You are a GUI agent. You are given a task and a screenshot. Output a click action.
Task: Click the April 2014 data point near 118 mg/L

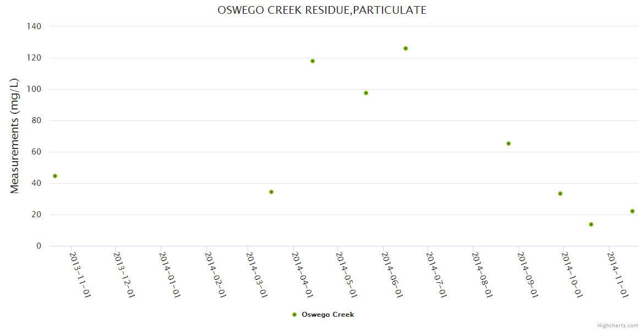click(313, 61)
